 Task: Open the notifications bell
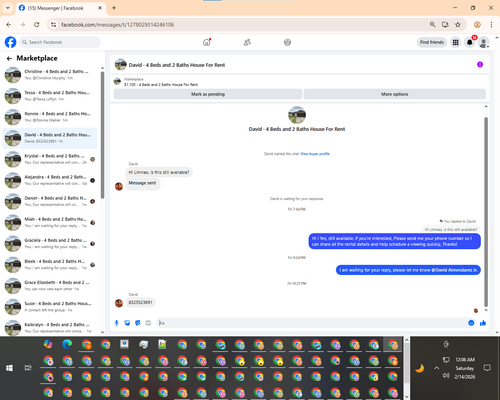[x=470, y=42]
